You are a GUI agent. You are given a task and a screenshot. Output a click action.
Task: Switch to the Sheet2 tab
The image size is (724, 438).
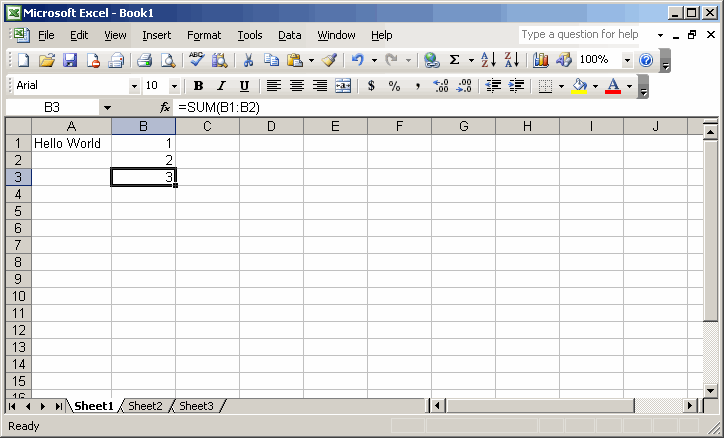(x=145, y=406)
